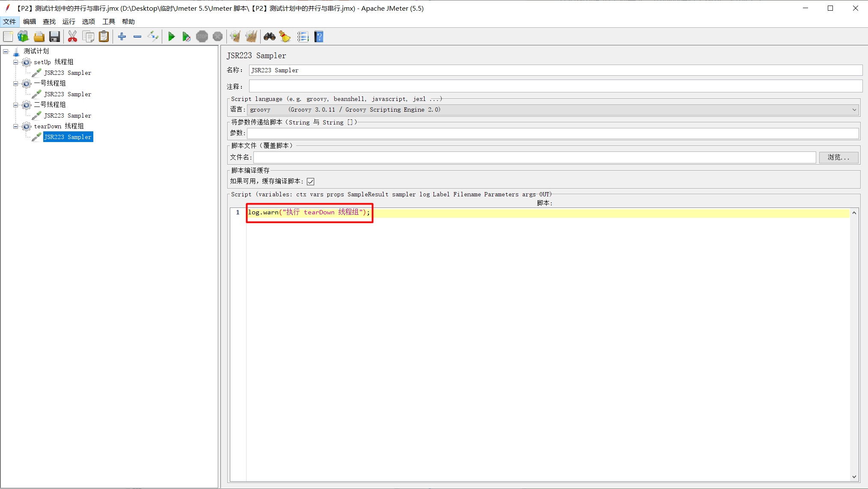Viewport: 868px width, 489px height.
Task: Start the test with green play icon
Action: click(x=171, y=37)
